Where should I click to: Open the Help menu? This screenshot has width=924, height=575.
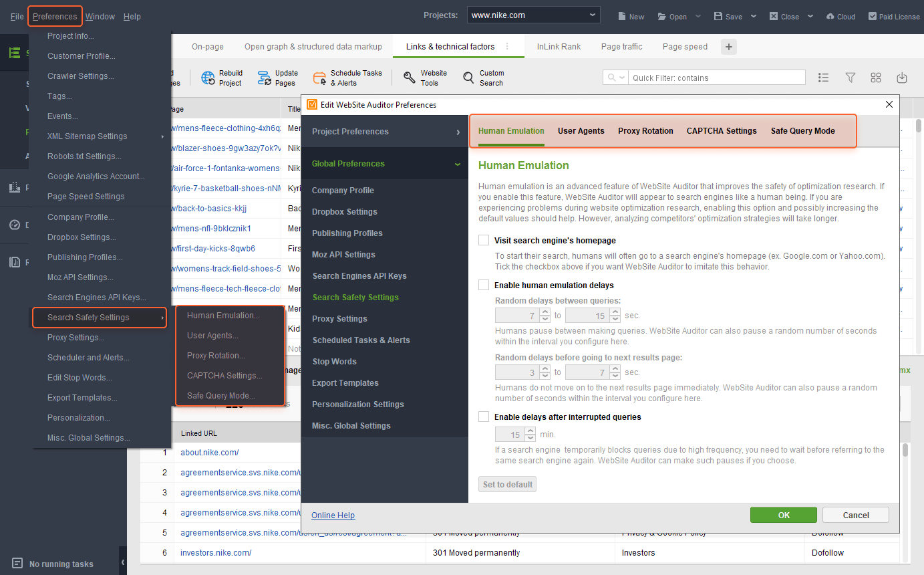[x=132, y=16]
